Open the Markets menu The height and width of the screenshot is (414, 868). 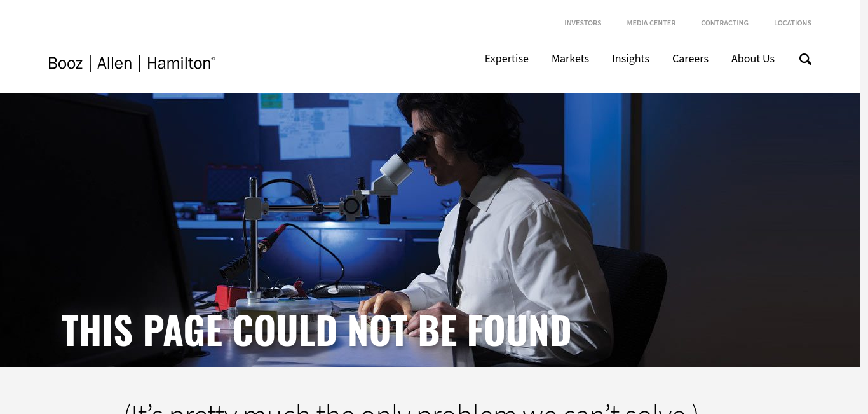click(x=570, y=59)
